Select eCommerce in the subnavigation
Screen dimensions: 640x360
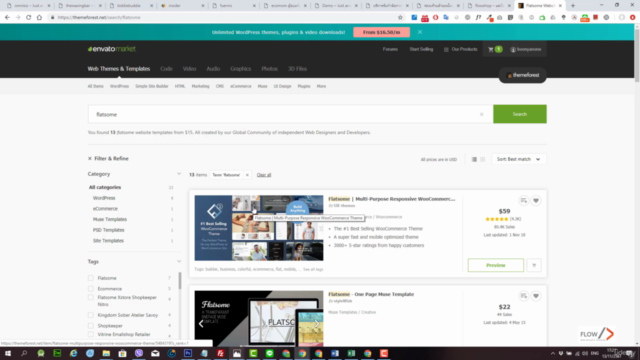point(241,87)
